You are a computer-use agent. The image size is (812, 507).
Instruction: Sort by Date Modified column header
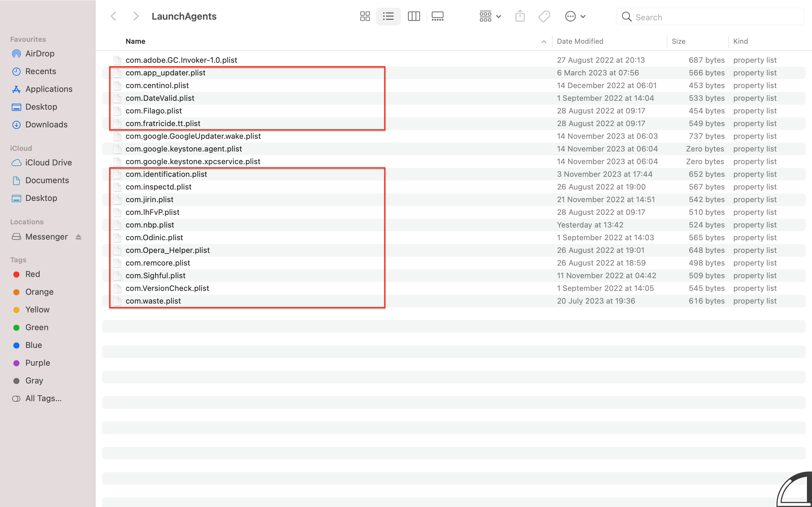(x=580, y=41)
